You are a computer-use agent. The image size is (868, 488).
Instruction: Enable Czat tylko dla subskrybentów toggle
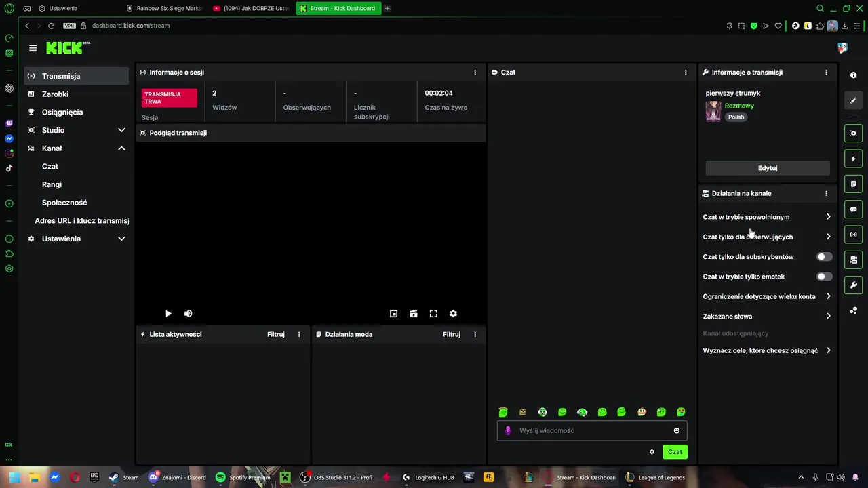coord(824,257)
